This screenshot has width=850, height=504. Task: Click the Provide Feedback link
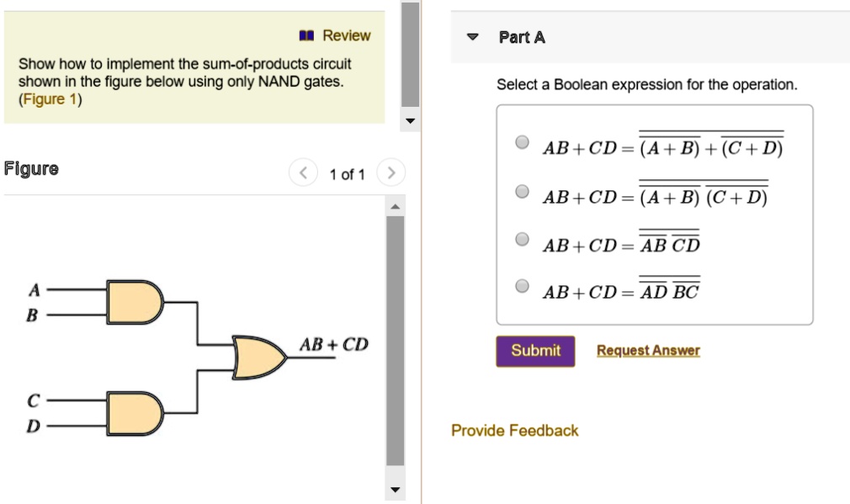pyautogui.click(x=514, y=431)
